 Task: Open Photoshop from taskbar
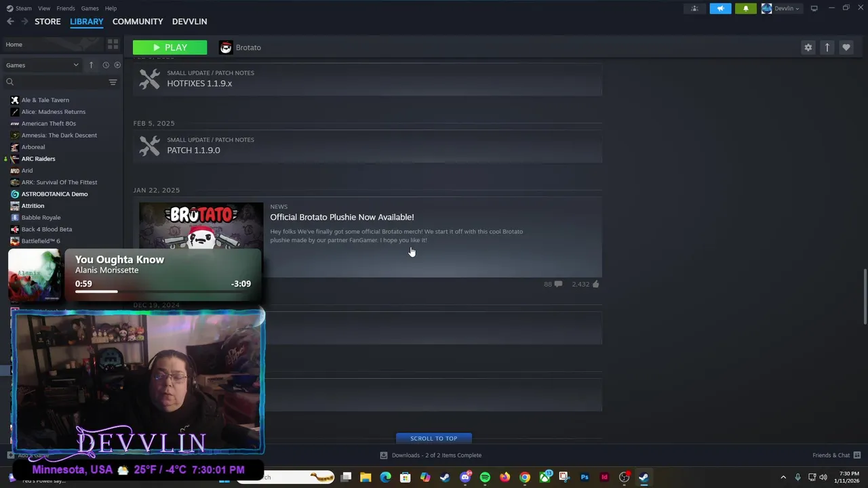585,477
